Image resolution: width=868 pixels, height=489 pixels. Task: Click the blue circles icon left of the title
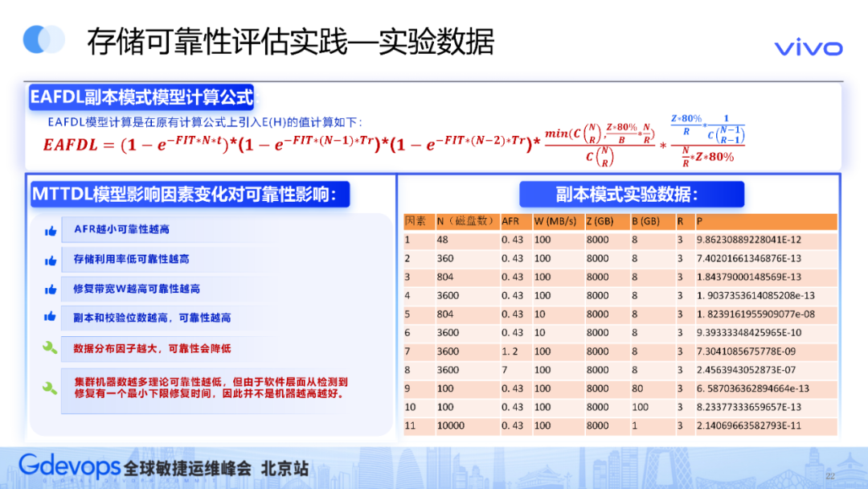tap(43, 38)
